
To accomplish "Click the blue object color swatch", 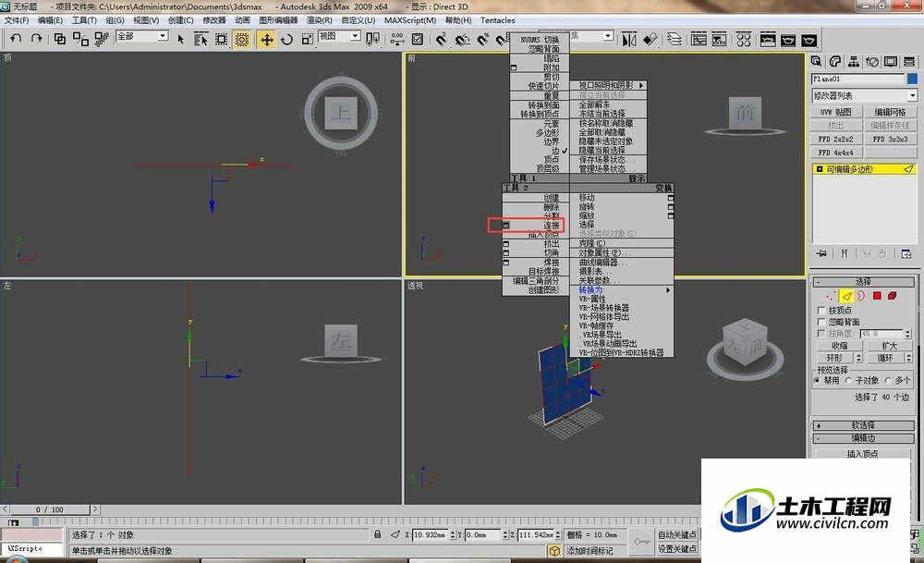I will coord(912,79).
